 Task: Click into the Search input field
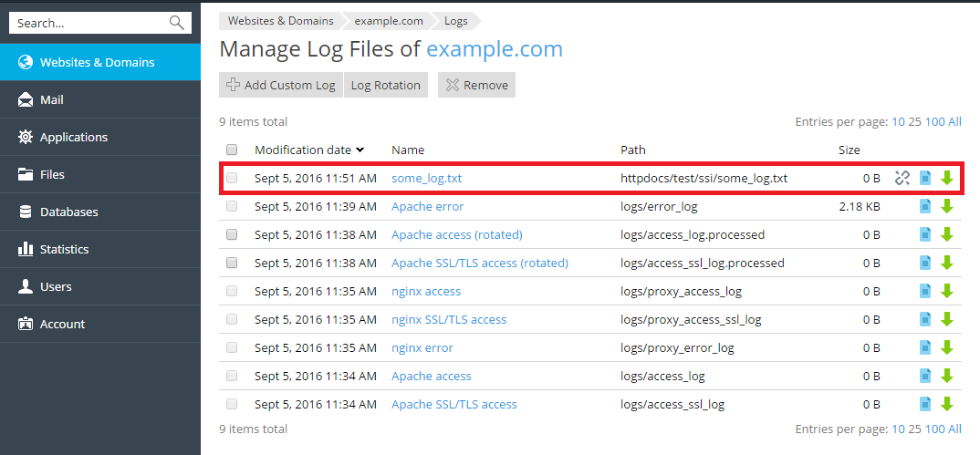click(87, 23)
